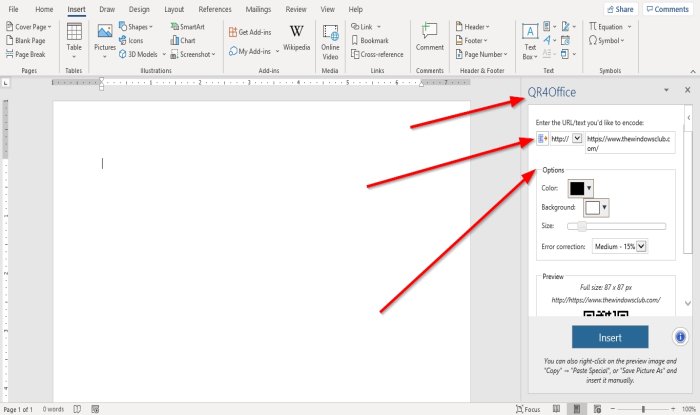The height and width of the screenshot is (415, 700).
Task: Click the add-in pane scrollbar
Action: tap(688, 192)
